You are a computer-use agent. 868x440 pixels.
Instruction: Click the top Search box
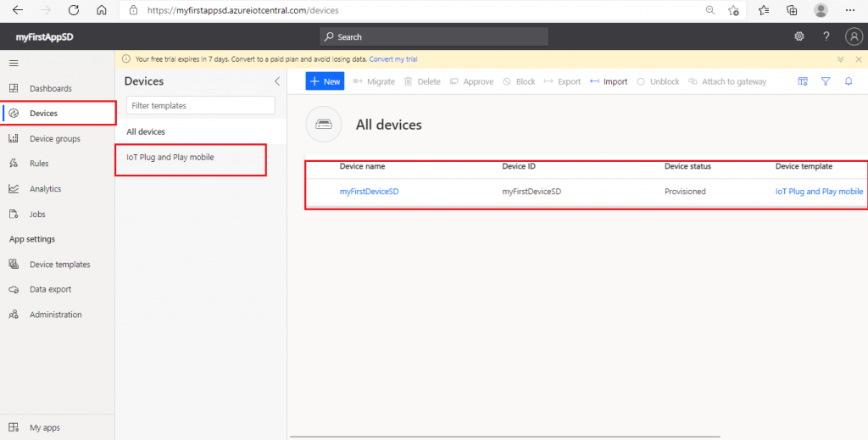click(434, 36)
